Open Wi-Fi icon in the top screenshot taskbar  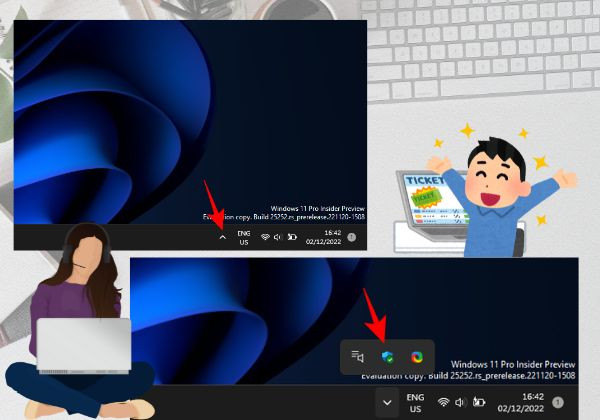coord(265,237)
